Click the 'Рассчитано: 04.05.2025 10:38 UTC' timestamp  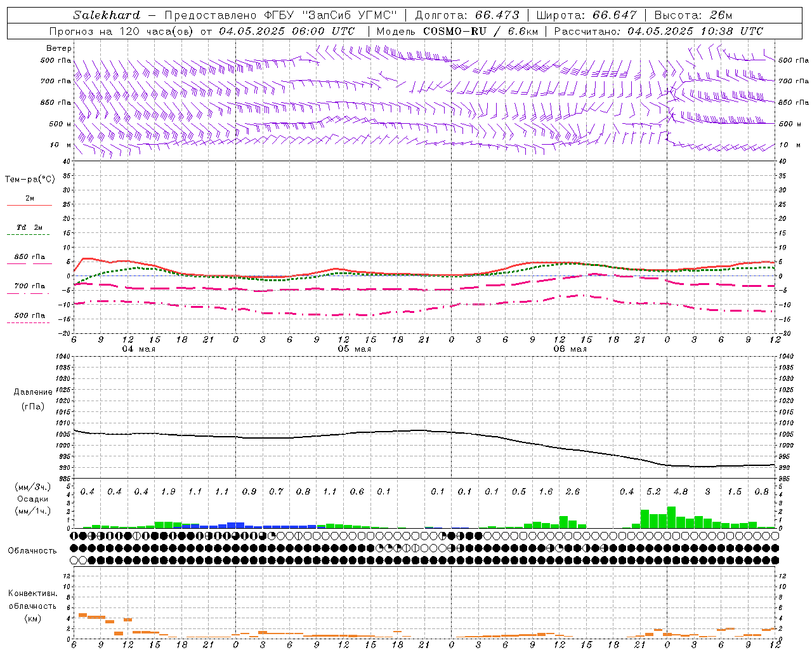[x=658, y=31]
